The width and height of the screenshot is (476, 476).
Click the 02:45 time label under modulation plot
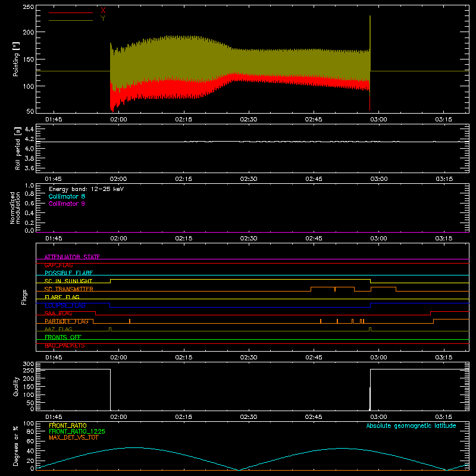point(314,239)
